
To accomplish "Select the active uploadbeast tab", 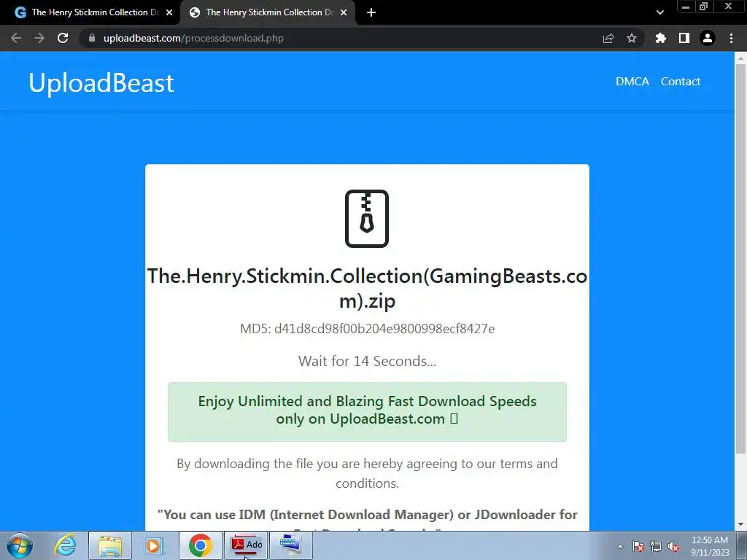I will coord(267,12).
